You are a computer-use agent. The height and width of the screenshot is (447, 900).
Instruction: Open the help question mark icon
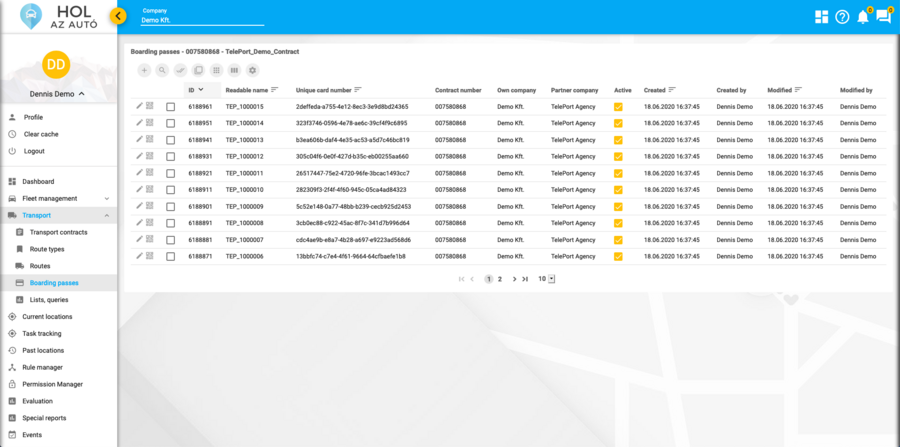(x=842, y=17)
